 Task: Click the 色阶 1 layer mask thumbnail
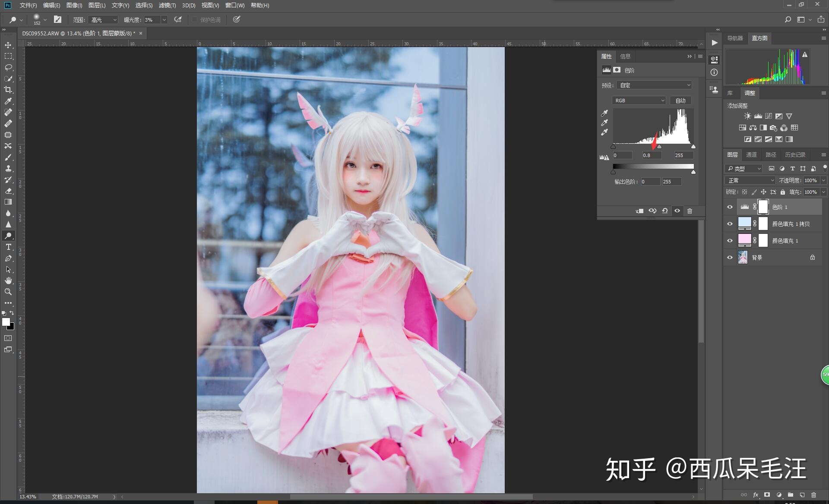point(763,207)
